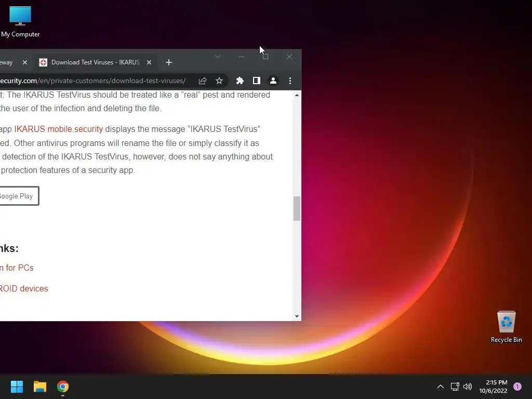Click the IKARUS favicon on the tab
Image resolution: width=532 pixels, height=399 pixels.
pos(43,62)
